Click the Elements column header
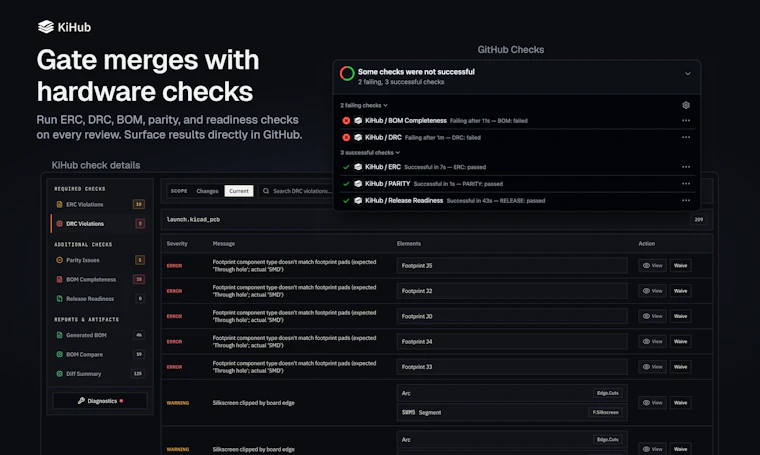 409,243
